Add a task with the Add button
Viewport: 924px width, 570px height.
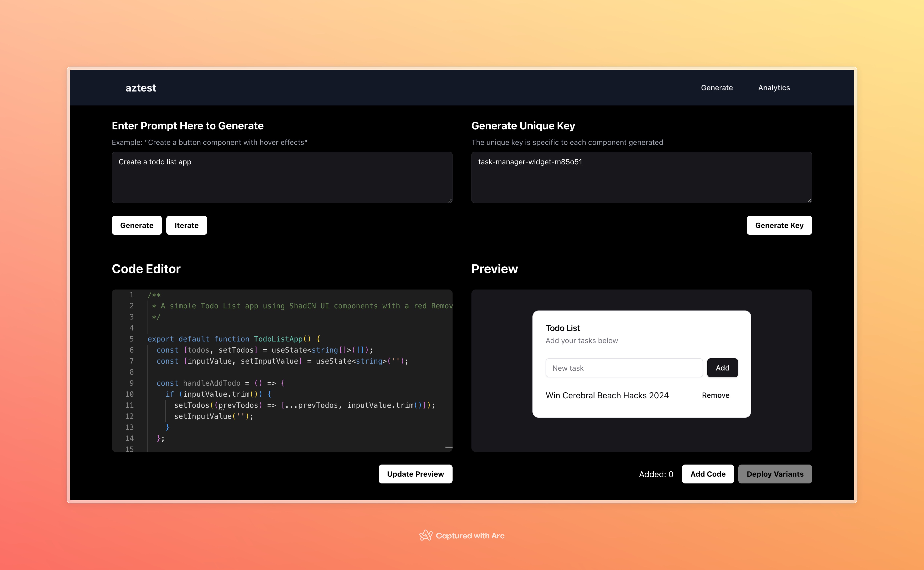coord(722,368)
